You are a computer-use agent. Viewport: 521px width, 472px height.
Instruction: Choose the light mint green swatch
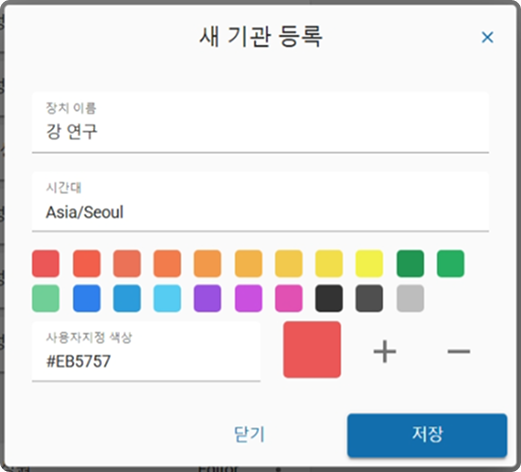(x=46, y=298)
